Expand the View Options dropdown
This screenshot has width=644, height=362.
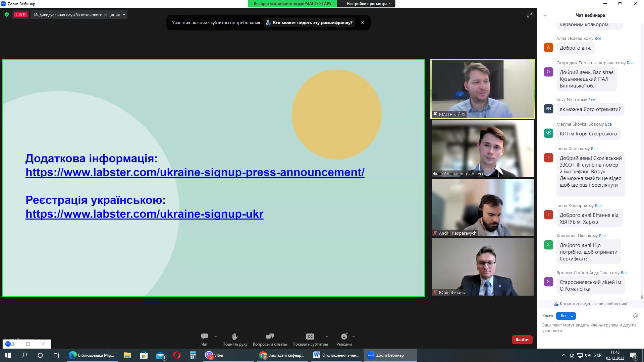click(369, 4)
